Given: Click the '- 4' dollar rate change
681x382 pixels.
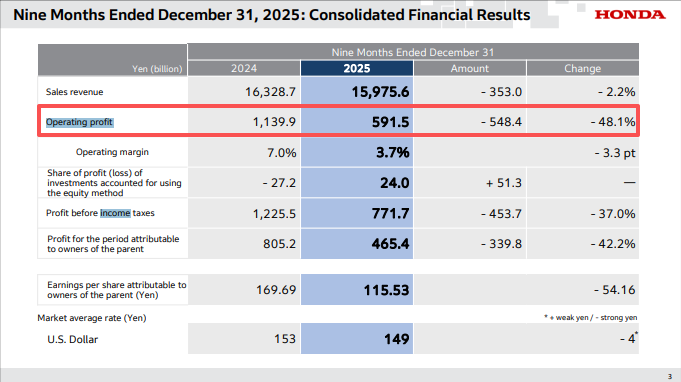Looking at the screenshot, I should [628, 338].
